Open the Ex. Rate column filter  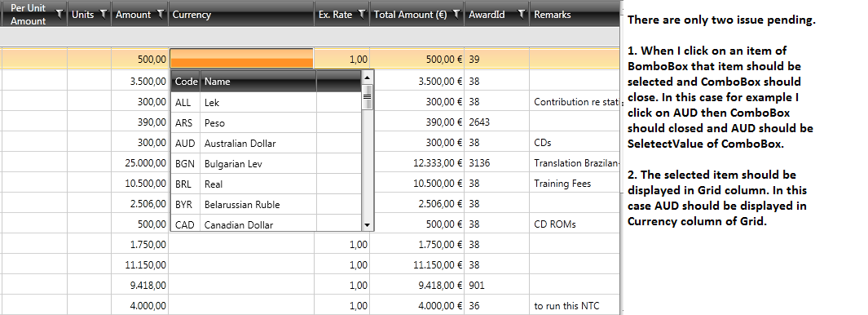pos(362,15)
